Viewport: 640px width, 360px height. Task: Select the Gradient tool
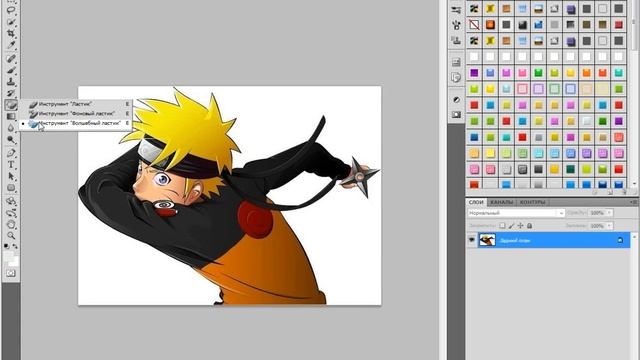click(x=11, y=116)
